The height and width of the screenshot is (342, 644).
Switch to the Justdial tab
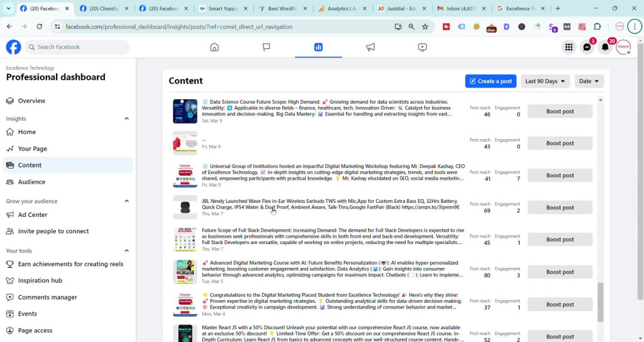(401, 8)
